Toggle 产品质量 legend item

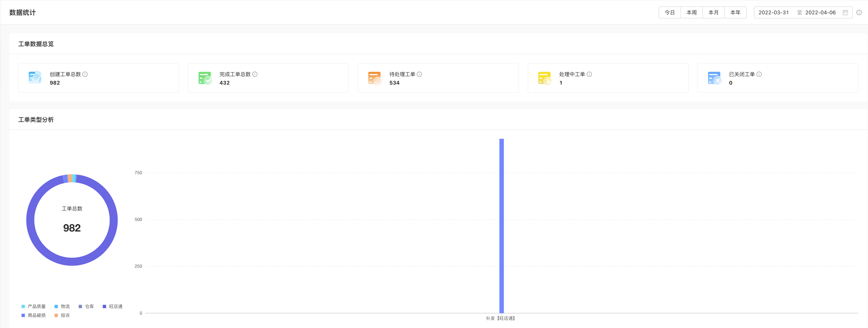(33, 306)
